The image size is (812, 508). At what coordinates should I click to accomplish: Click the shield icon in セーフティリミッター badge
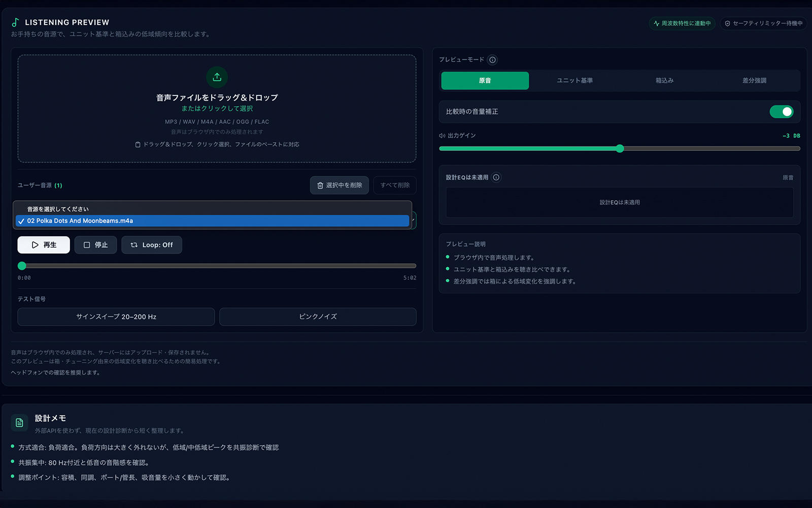point(728,23)
